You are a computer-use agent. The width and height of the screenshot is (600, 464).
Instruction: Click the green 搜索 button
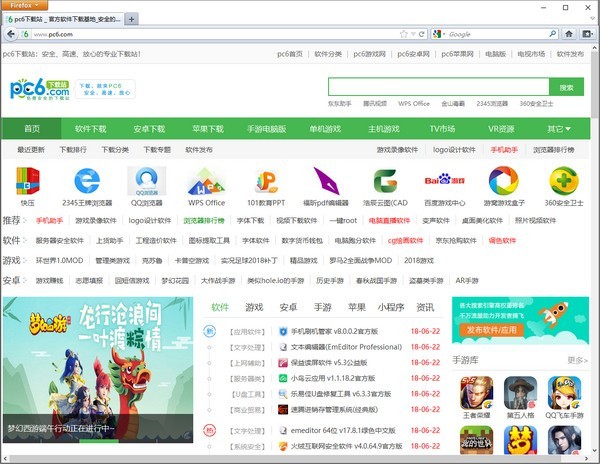click(566, 87)
